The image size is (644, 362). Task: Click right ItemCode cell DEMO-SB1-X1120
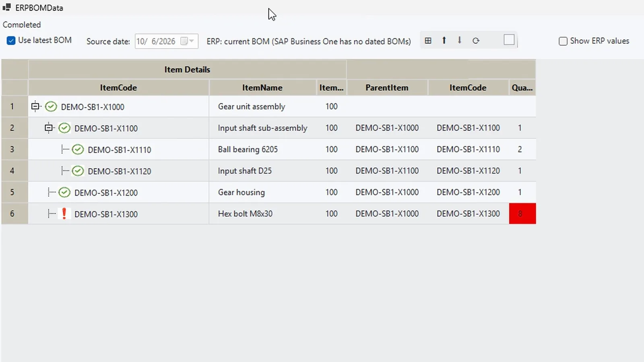coord(468,171)
